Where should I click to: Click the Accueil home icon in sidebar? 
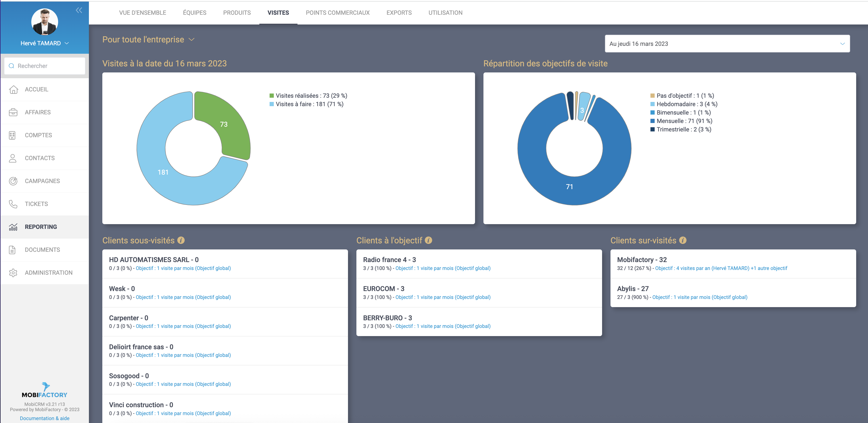point(13,89)
